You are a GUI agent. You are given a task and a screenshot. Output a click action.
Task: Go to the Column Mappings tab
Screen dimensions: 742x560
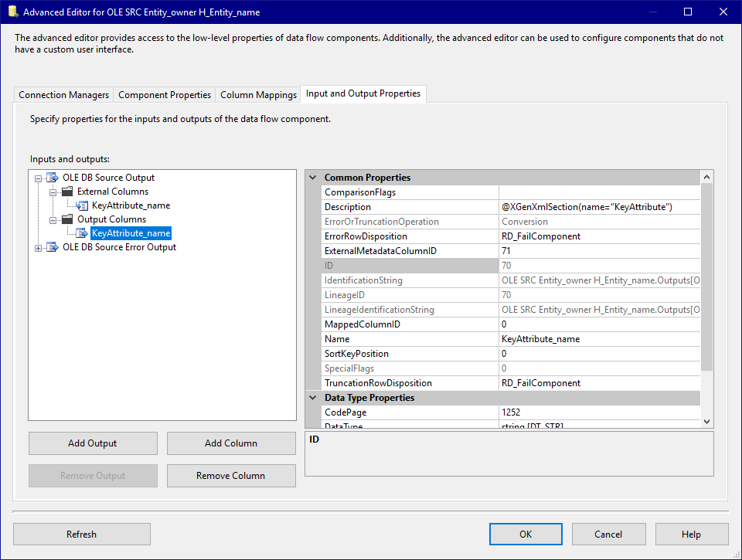pyautogui.click(x=258, y=94)
